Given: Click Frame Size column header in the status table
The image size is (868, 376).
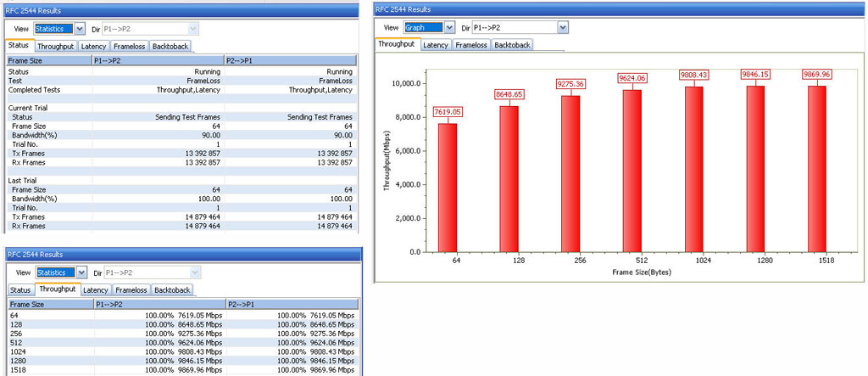Looking at the screenshot, I should pyautogui.click(x=48, y=61).
